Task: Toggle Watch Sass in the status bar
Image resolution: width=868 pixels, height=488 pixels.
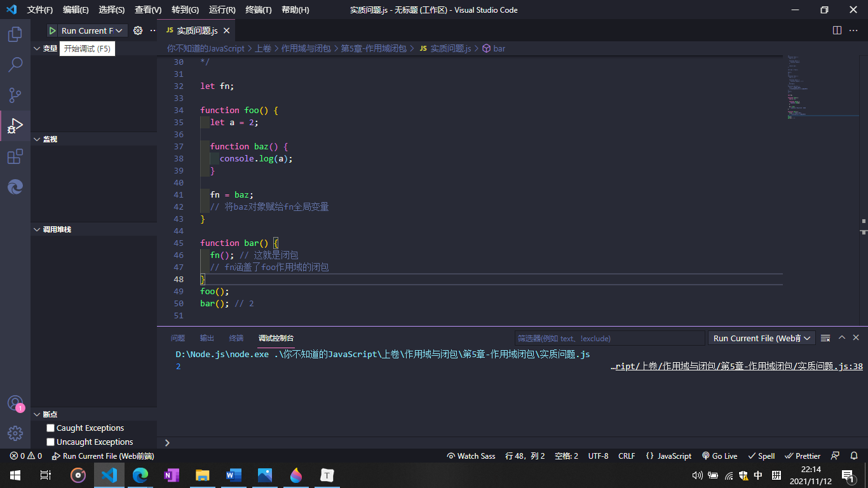Action: (470, 456)
